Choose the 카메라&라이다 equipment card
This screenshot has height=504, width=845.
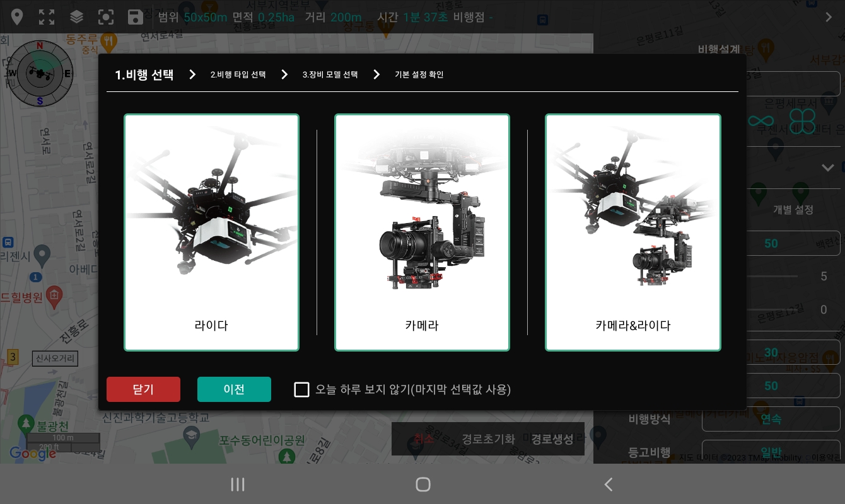632,232
